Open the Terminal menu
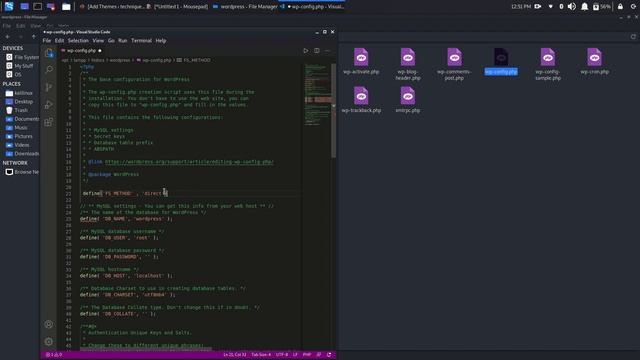Image resolution: width=640 pixels, height=360 pixels. pos(142,41)
